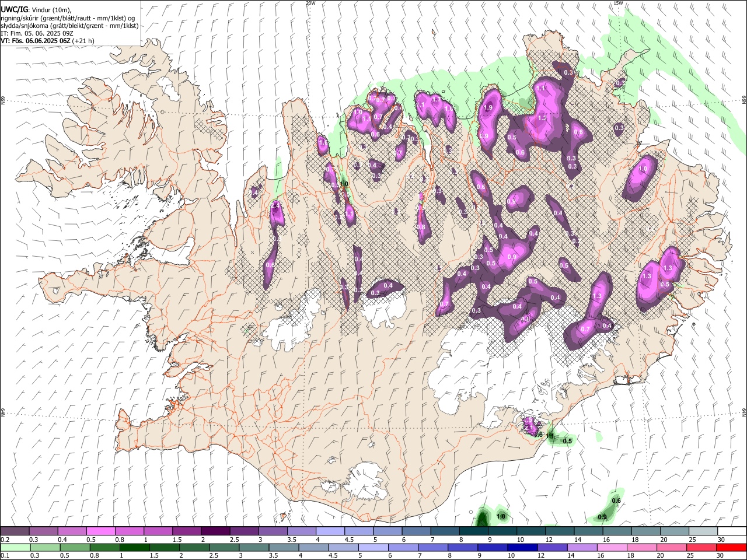
Task: Click the dark green rain cell beside the southern '1.0' value
Action: point(483,518)
